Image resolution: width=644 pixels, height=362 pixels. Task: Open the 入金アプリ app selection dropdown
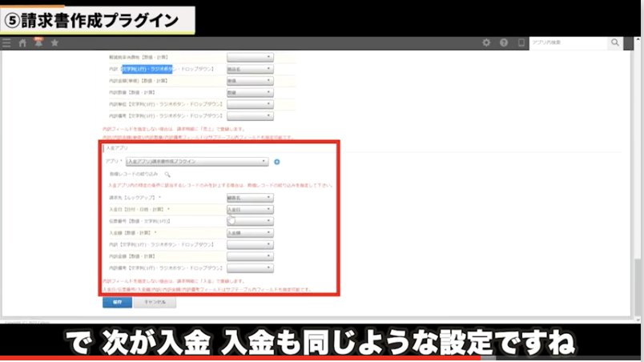pyautogui.click(x=197, y=161)
